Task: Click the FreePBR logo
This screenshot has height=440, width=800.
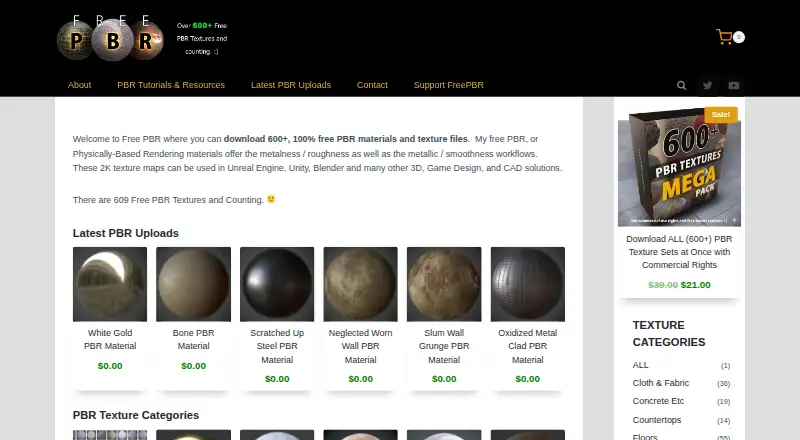Action: [110, 38]
